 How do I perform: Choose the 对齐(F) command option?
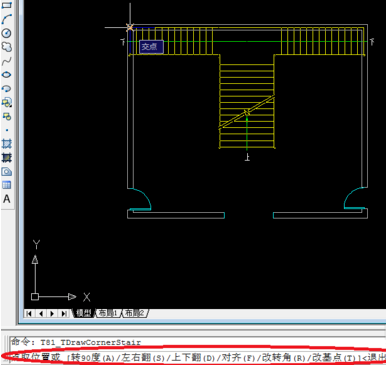pos(238,358)
